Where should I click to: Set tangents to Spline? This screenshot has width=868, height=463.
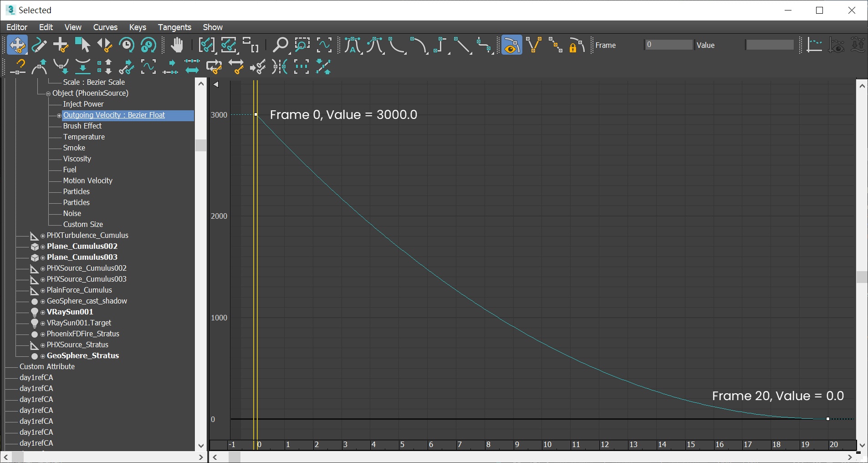(375, 45)
